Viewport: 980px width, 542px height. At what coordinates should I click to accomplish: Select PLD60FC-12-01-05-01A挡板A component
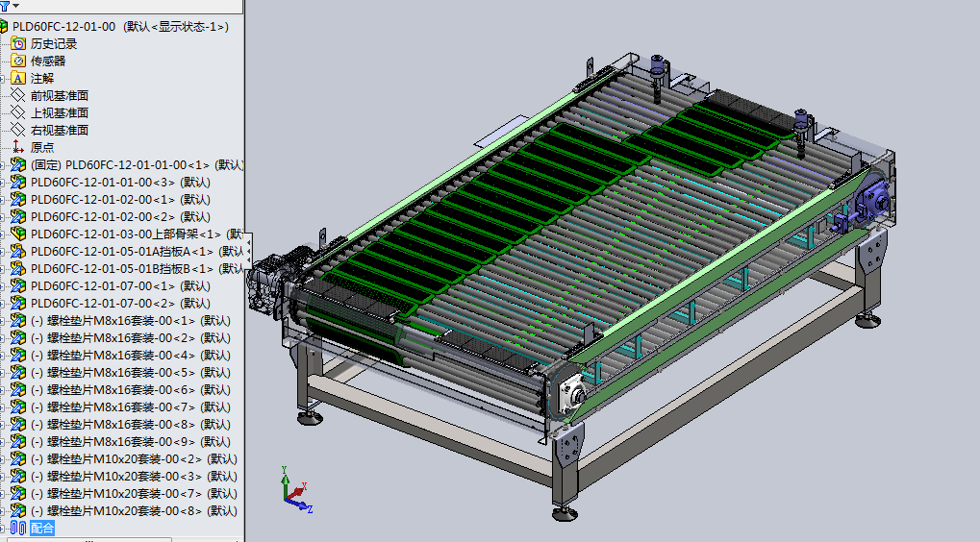(123, 251)
